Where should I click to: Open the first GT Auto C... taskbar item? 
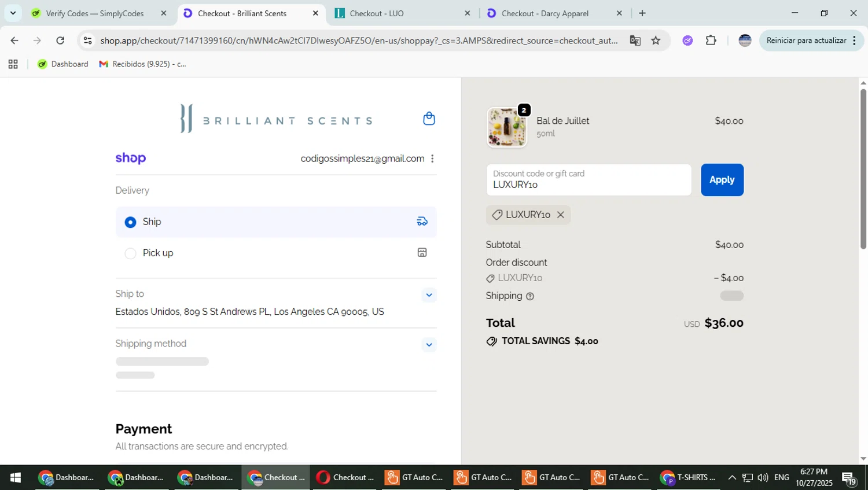(415, 478)
